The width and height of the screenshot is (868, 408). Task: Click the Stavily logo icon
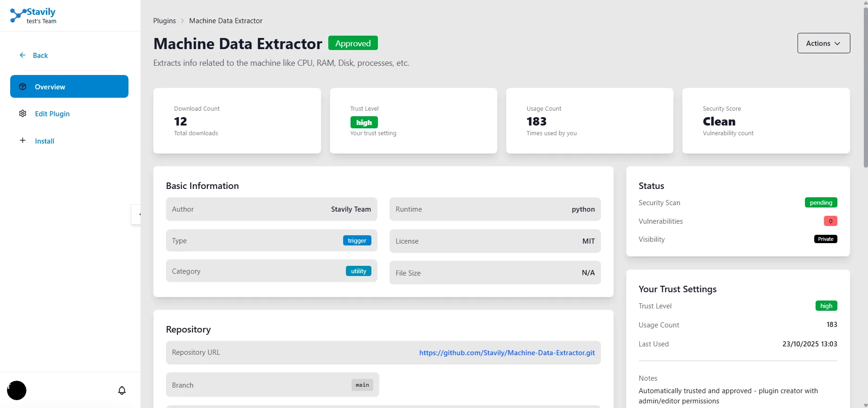tap(18, 15)
